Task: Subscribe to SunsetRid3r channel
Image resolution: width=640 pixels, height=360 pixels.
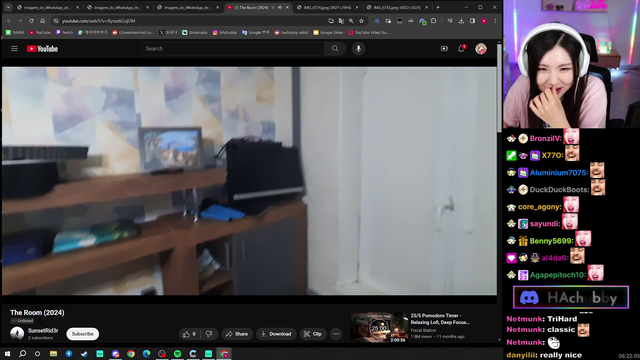Action: tap(82, 334)
